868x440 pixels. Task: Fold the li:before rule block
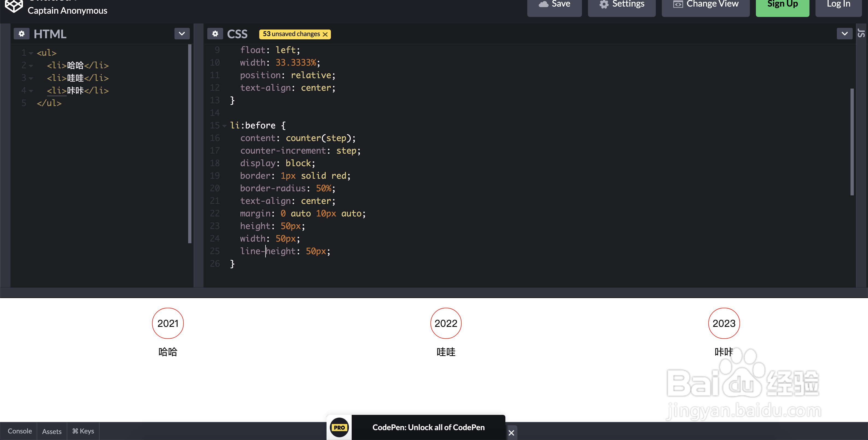click(x=225, y=126)
